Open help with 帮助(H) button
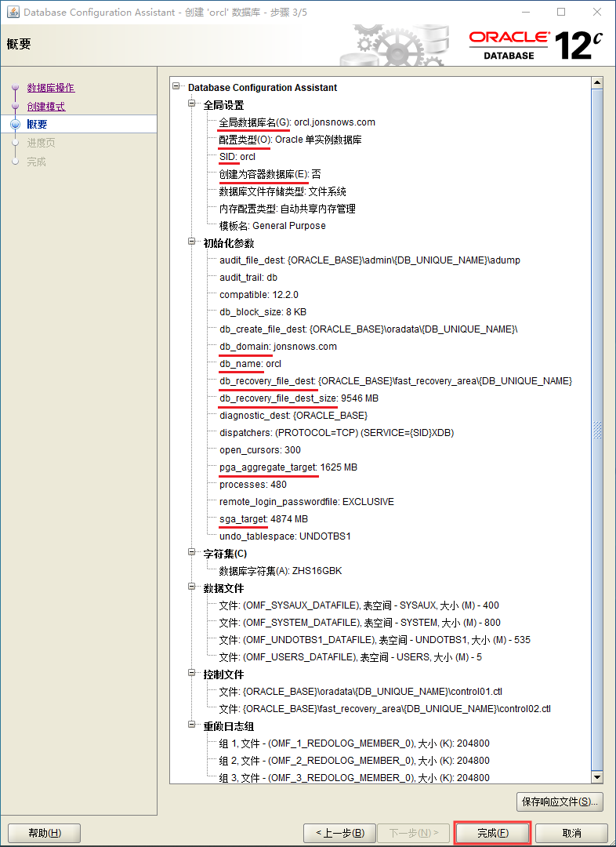Screen dimensions: 616x847 [44, 833]
